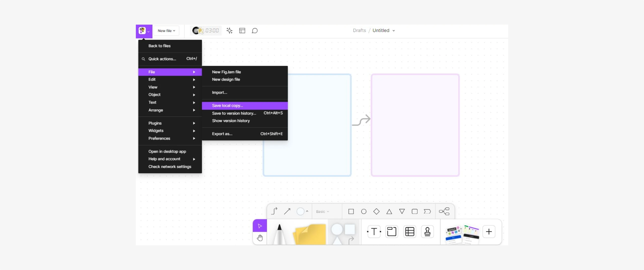
Task: Select the File menu item
Action: tap(170, 72)
